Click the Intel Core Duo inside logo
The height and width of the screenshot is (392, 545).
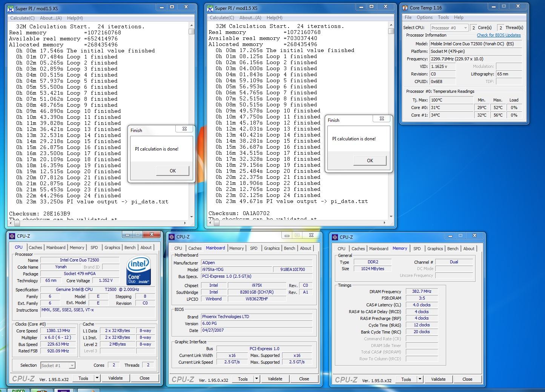point(138,271)
